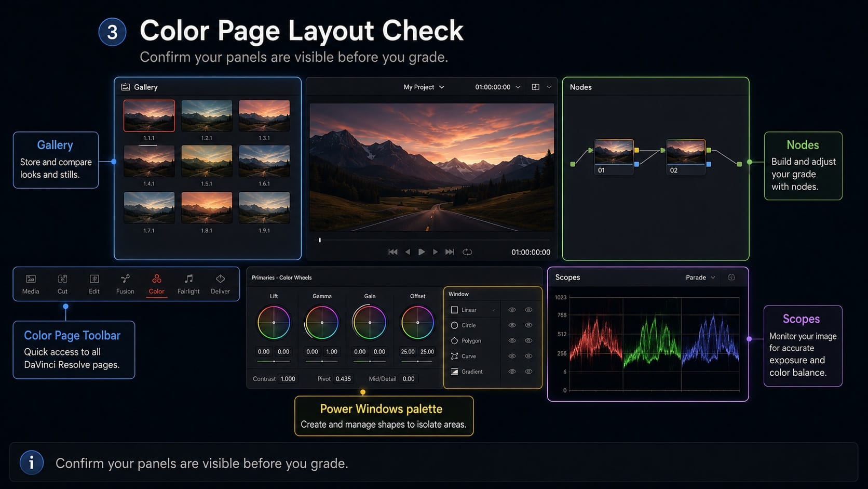Click the Pivot value 0.435
The image size is (868, 489).
(343, 379)
